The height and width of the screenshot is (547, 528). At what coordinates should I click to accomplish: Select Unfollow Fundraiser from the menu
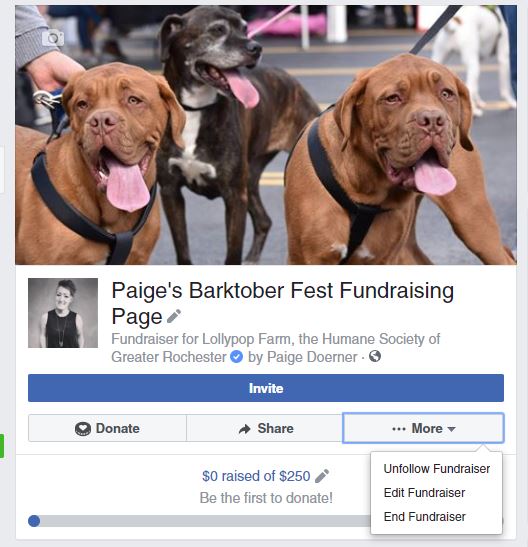[437, 469]
